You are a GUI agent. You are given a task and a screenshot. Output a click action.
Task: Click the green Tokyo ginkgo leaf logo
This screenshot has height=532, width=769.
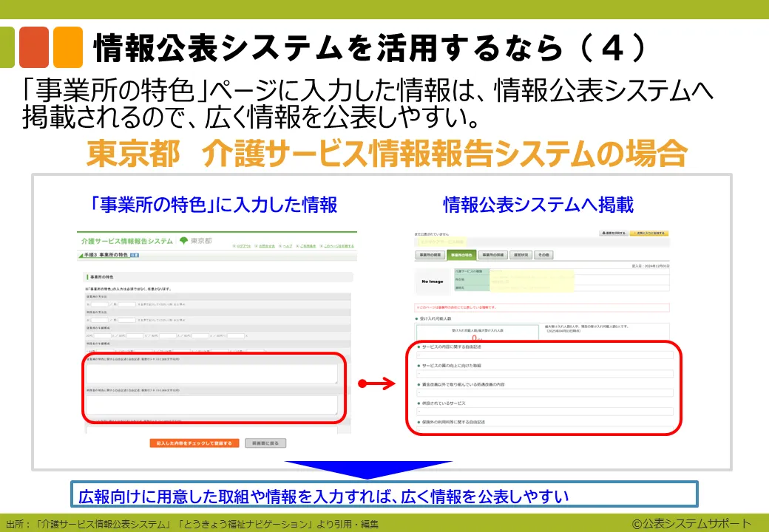(184, 241)
